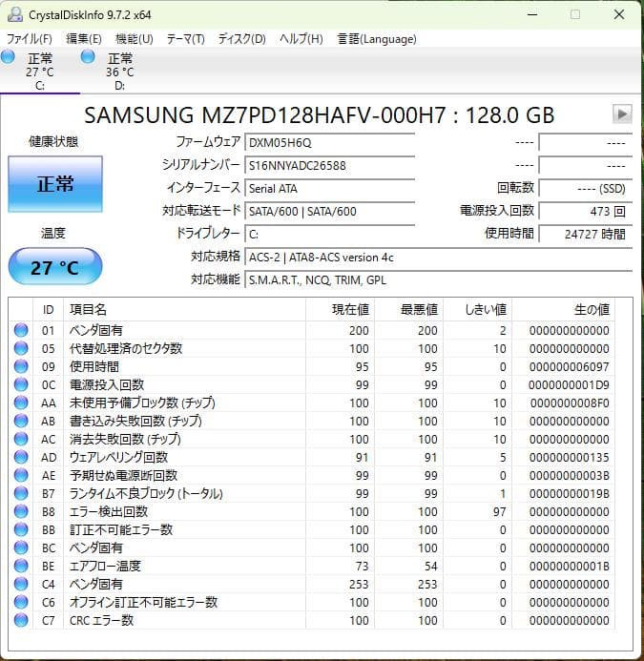Click status orb for attribute 05 row
The image size is (644, 661).
click(21, 348)
